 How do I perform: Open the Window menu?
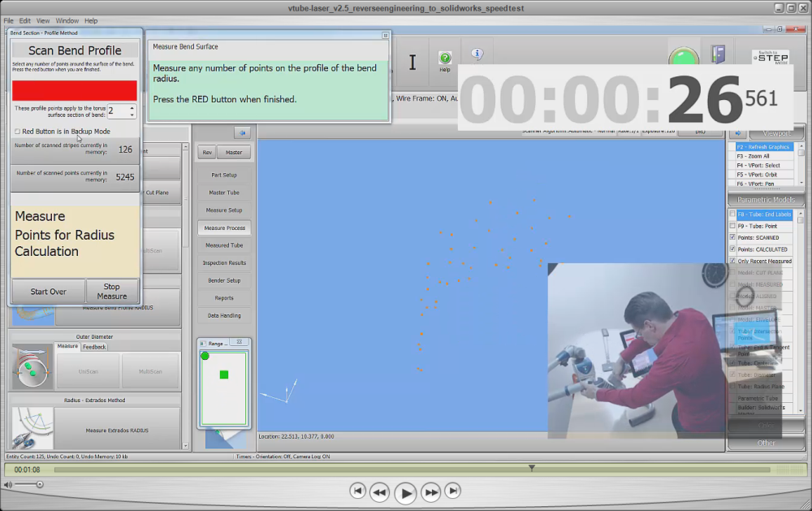click(67, 21)
